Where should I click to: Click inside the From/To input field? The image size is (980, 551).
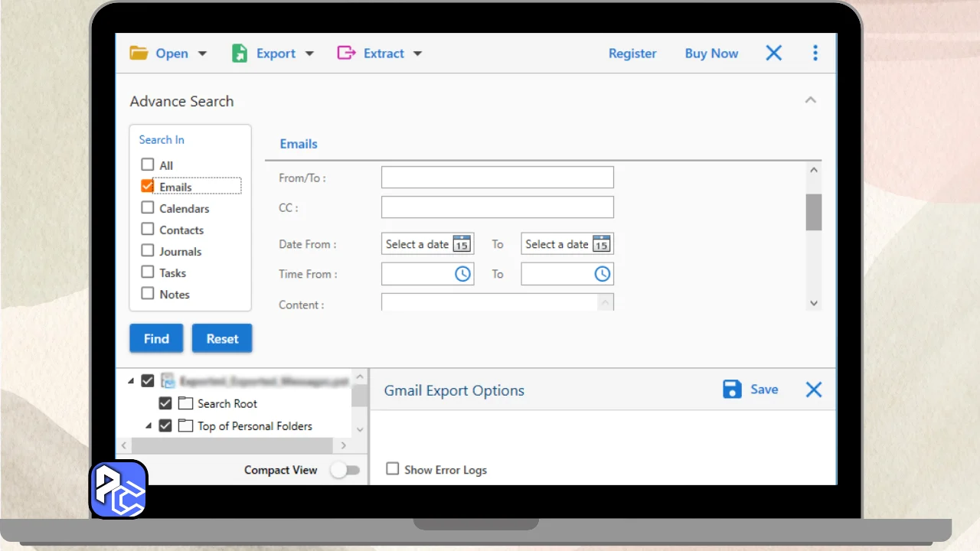tap(498, 178)
